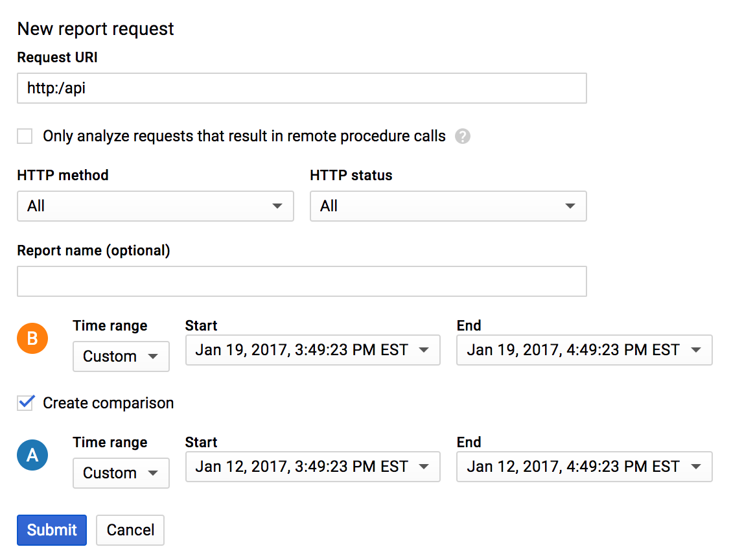Cancel the report request
The width and height of the screenshot is (731, 560).
click(x=130, y=530)
